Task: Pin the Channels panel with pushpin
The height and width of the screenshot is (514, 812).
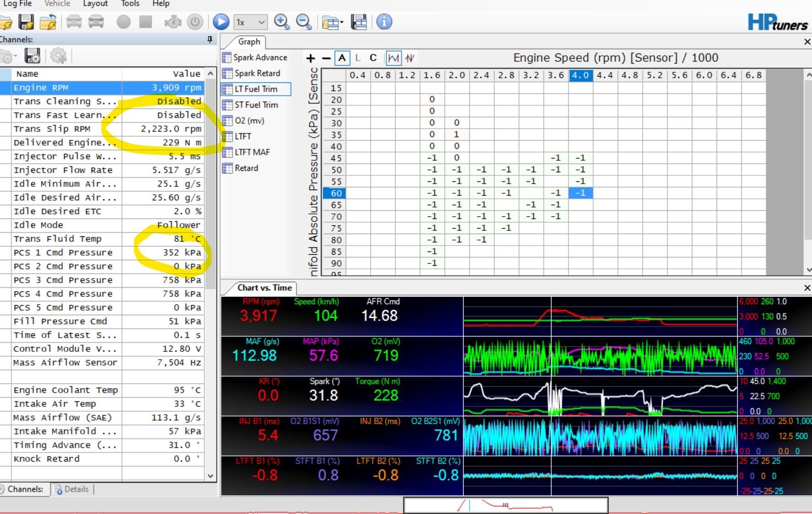Action: (210, 39)
